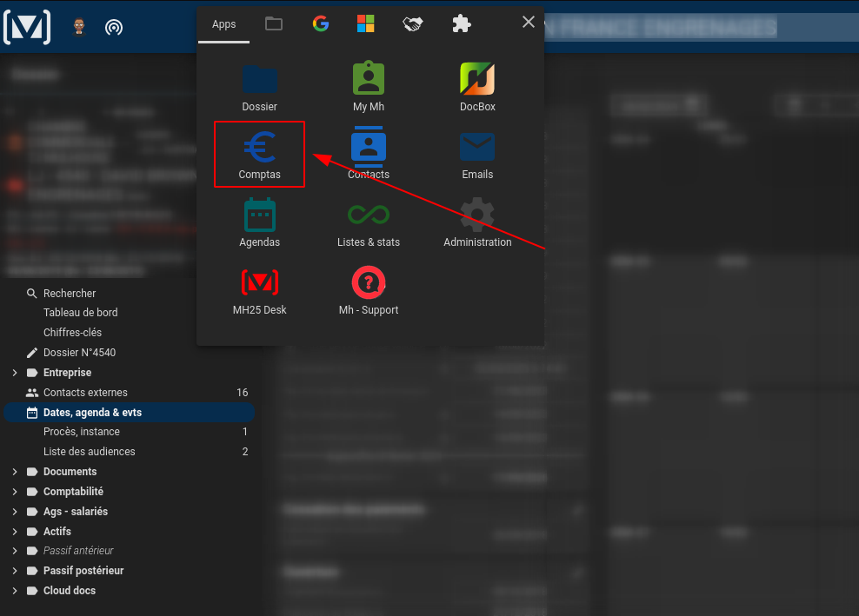
Task: Expand the Passif postérieur chevron
Action: (15, 571)
